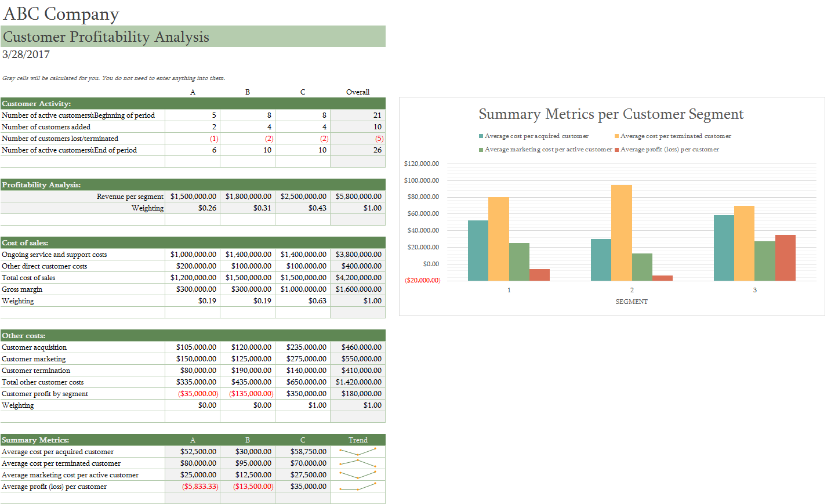Click the date 3/28/2017 under the heading
Image resolution: width=831 pixels, height=504 pixels.
tap(26, 54)
